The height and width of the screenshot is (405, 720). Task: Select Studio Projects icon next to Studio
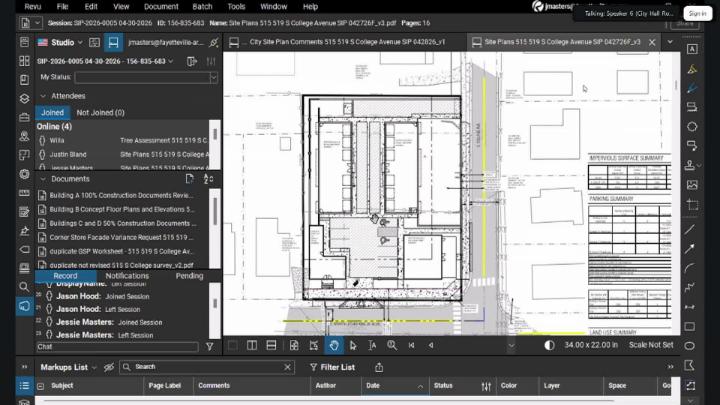click(x=95, y=42)
